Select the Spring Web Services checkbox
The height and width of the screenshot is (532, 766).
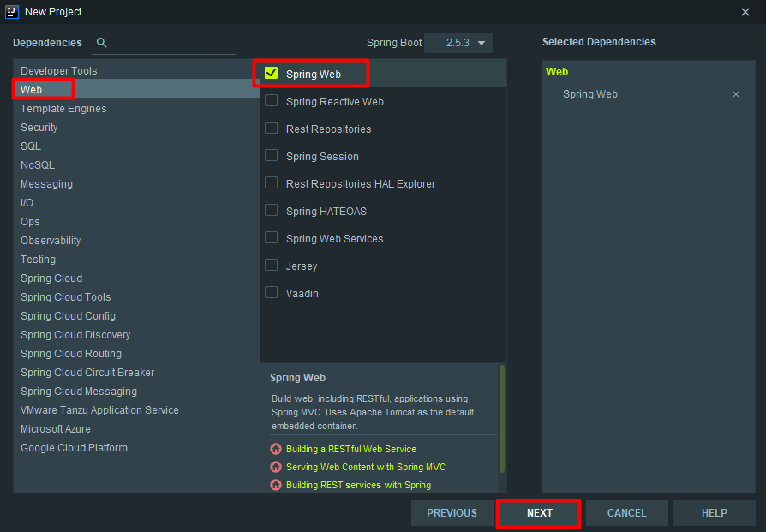coord(271,237)
